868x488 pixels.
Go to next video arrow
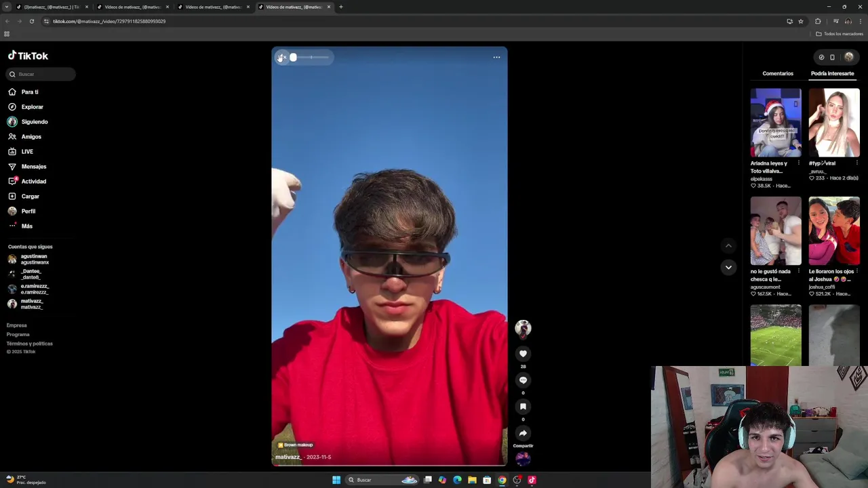click(728, 267)
